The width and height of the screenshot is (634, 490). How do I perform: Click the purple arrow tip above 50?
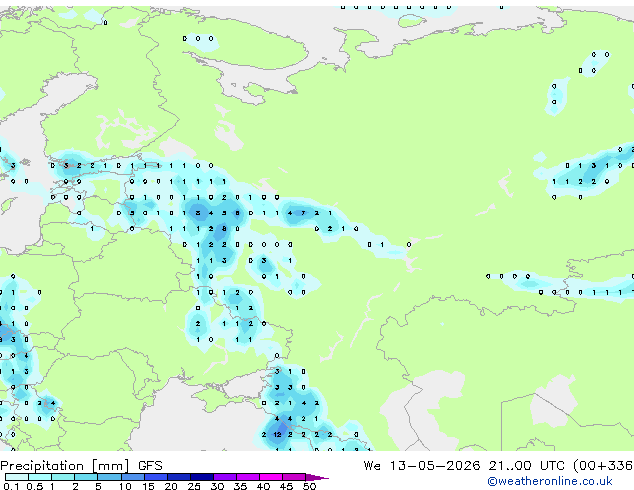click(x=317, y=477)
